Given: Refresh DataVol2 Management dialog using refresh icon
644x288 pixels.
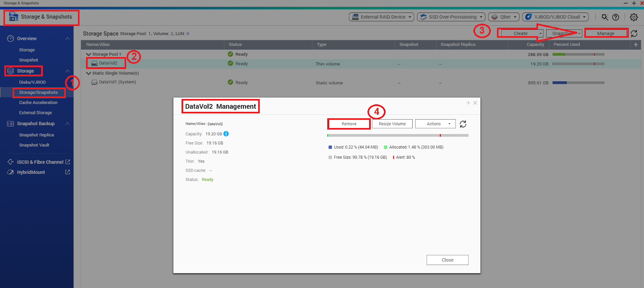Looking at the screenshot, I should click(x=463, y=124).
